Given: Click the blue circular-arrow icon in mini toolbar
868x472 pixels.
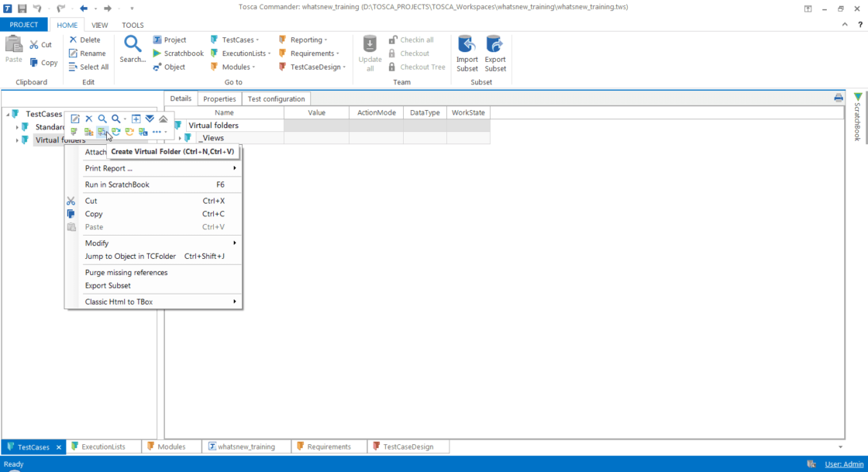Looking at the screenshot, I should pos(115,133).
